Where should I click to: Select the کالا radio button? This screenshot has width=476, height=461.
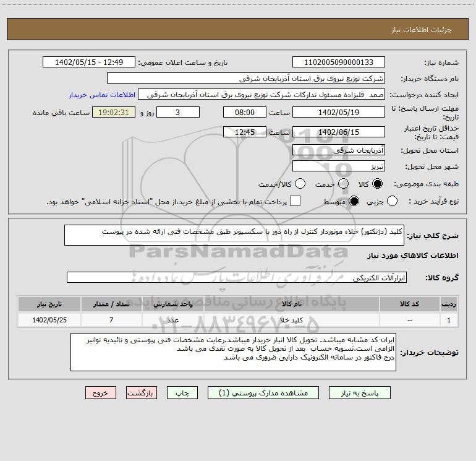tap(377, 184)
